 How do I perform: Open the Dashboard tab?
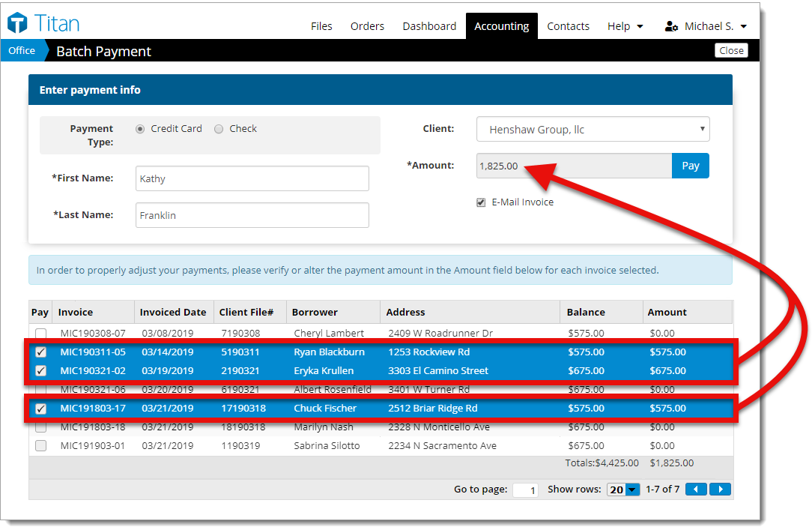click(429, 26)
